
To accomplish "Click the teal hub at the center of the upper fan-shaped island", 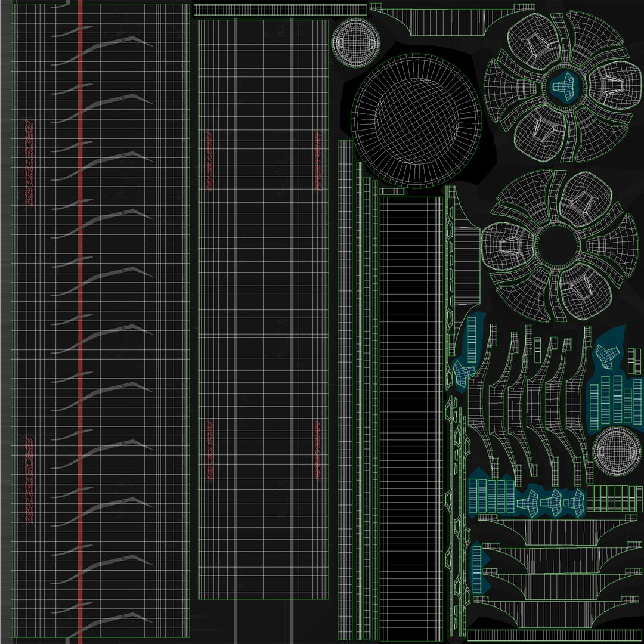I will pyautogui.click(x=565, y=85).
